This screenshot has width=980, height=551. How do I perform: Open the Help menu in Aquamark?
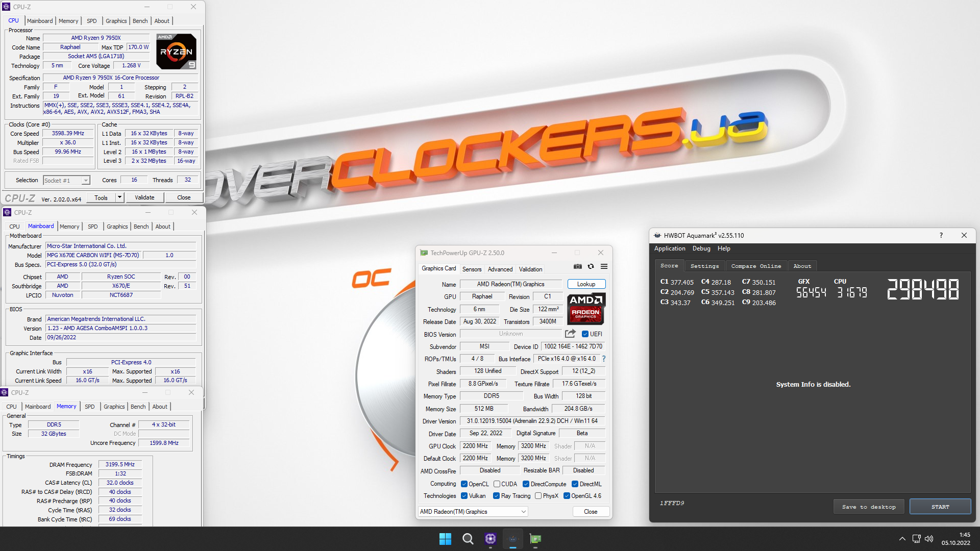(724, 248)
